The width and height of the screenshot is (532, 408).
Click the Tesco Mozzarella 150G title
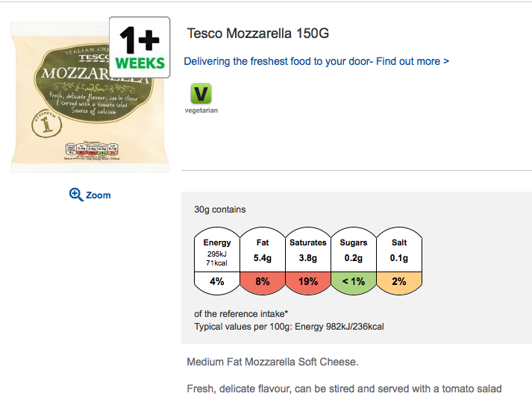pyautogui.click(x=257, y=34)
